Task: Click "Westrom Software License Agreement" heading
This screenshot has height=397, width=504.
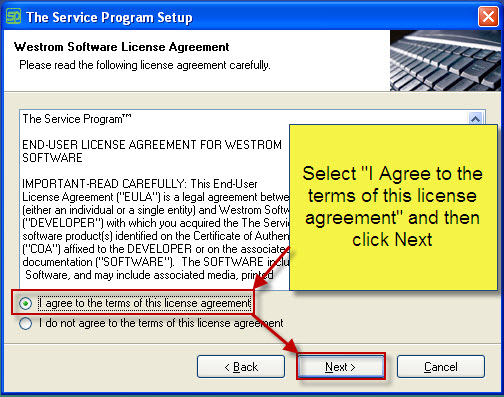Action: [121, 47]
